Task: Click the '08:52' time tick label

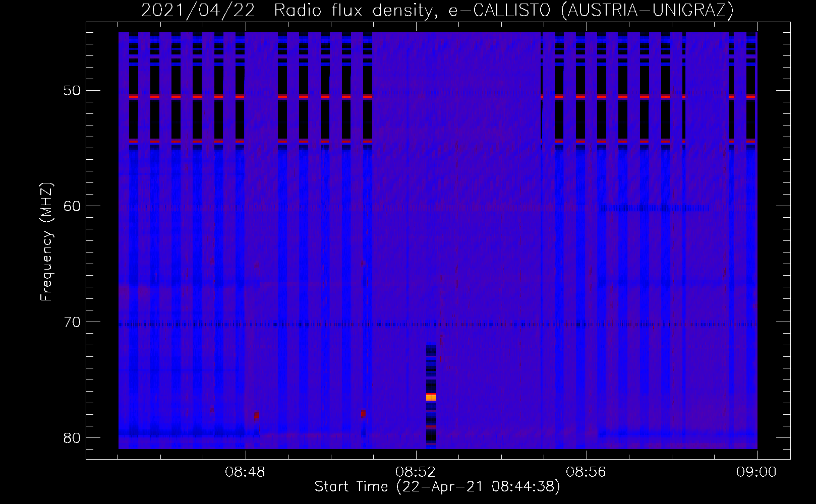Action: (416, 472)
